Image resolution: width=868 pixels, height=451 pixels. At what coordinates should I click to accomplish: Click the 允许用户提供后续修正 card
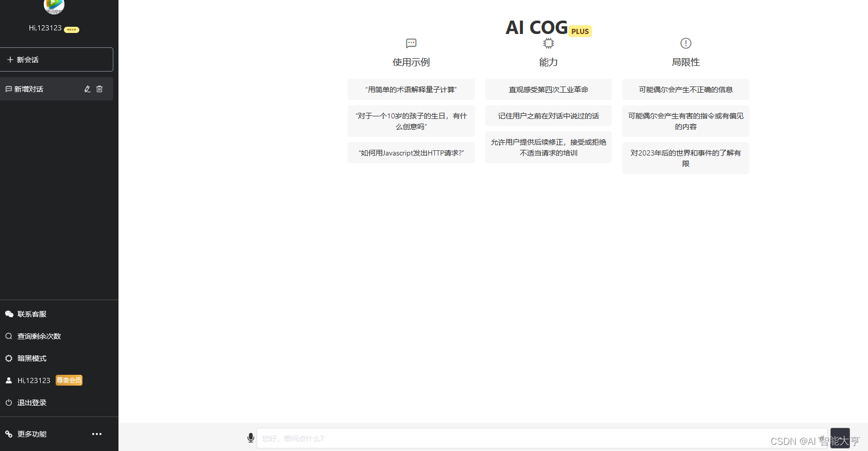[x=549, y=147]
